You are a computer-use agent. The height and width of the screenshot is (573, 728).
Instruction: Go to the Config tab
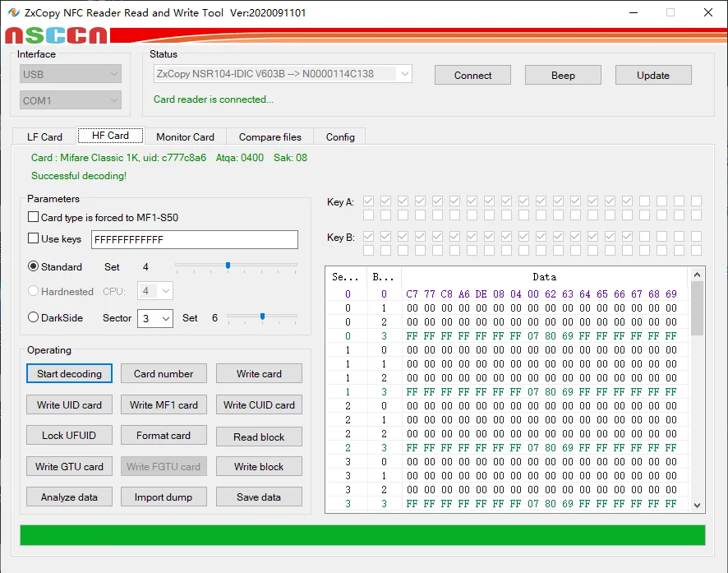[x=340, y=136]
